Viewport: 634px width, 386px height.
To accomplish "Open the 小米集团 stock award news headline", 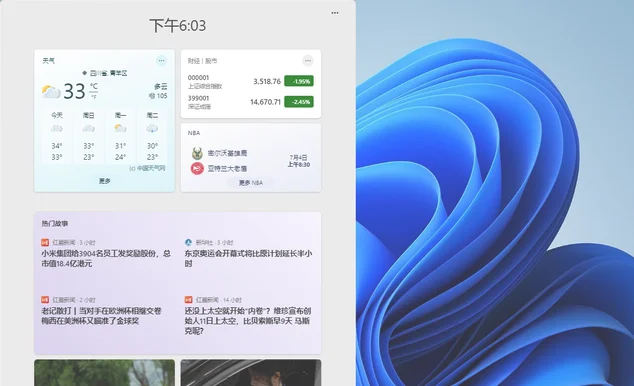I will (x=106, y=258).
